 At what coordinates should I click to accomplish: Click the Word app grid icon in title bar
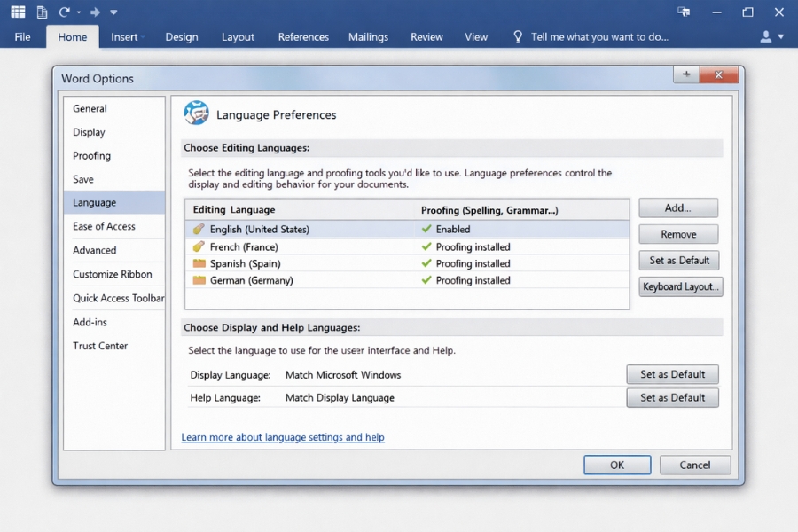coord(18,12)
